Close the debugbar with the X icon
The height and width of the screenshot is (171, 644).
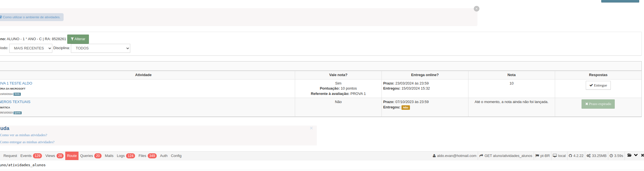coord(642,155)
